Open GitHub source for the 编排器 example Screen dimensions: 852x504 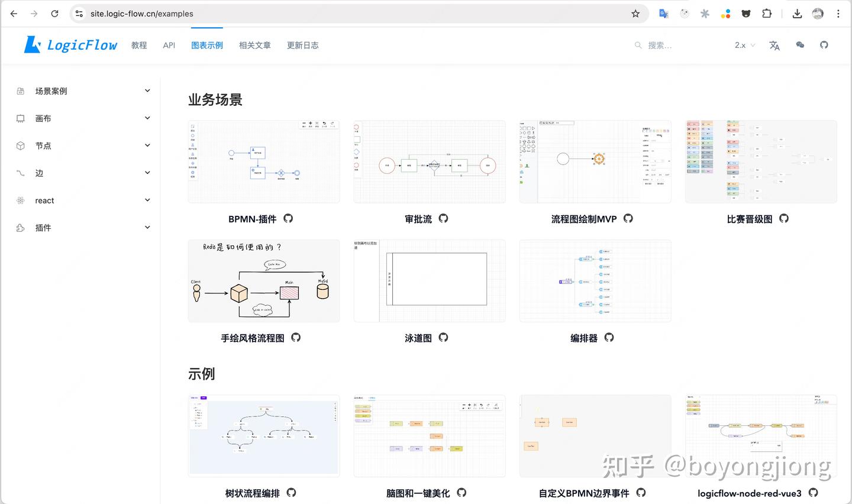[609, 338]
